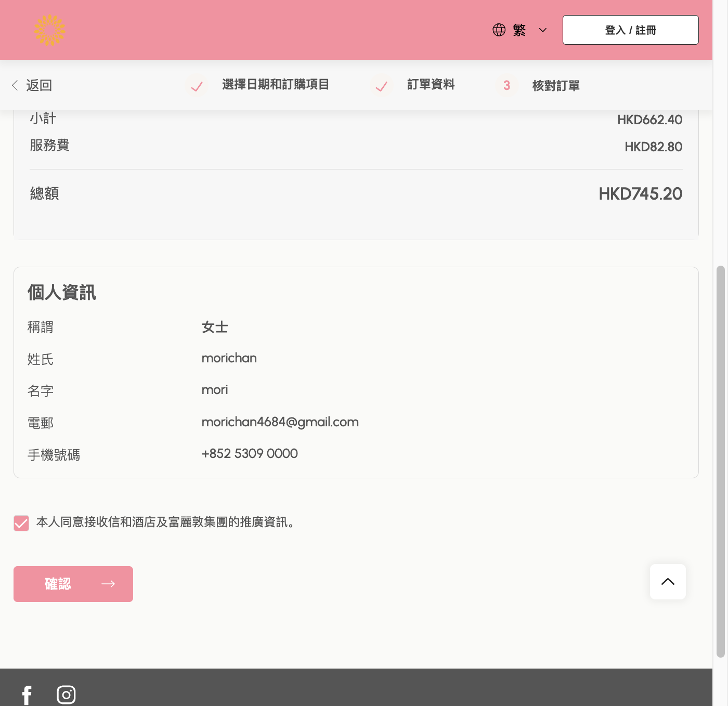Uncheck the promotional information consent checkbox
This screenshot has width=728, height=706.
tap(21, 523)
